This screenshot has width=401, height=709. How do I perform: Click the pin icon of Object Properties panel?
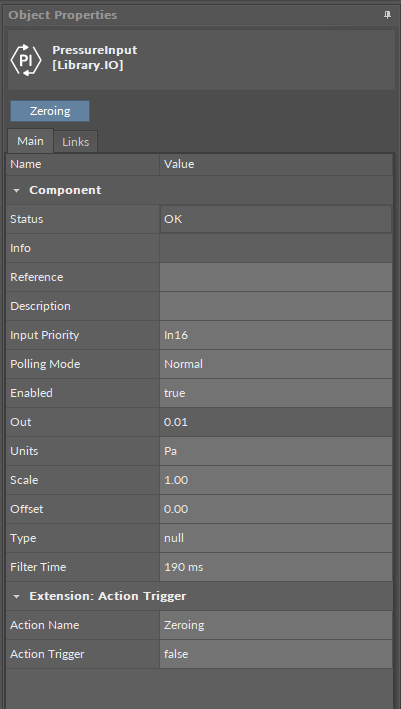coord(387,15)
